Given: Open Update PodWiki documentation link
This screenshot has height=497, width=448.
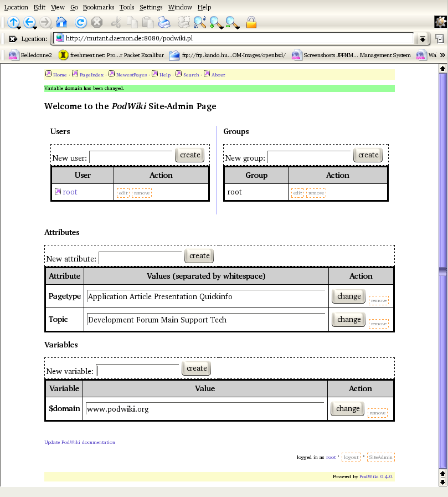Looking at the screenshot, I should [x=80, y=442].
